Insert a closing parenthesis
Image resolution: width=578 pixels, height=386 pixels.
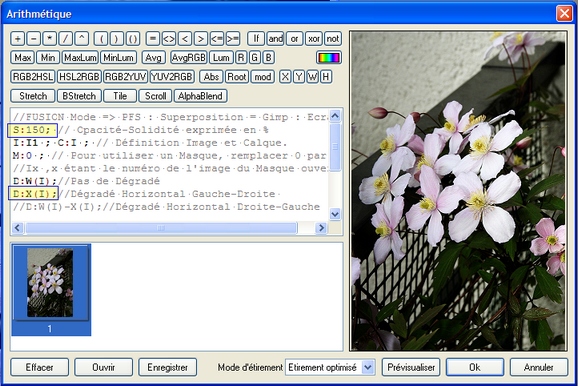(x=117, y=39)
